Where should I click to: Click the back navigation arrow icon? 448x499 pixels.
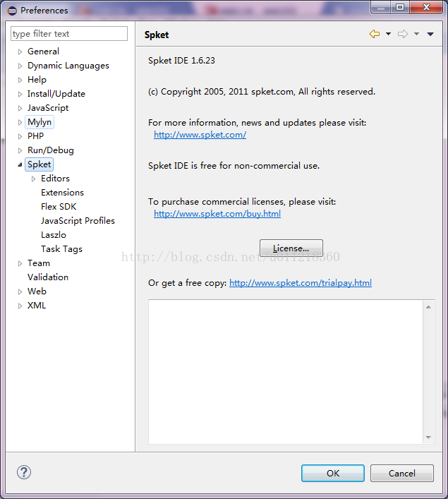[375, 34]
